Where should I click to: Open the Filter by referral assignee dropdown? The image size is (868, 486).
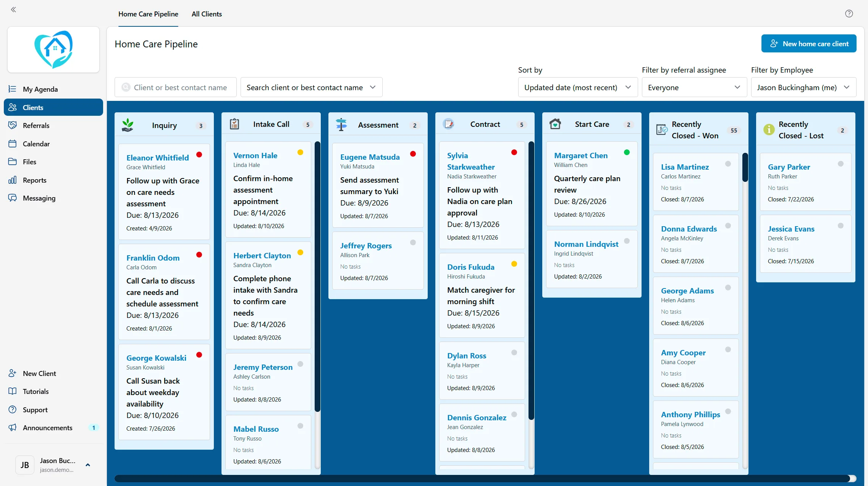click(x=694, y=87)
